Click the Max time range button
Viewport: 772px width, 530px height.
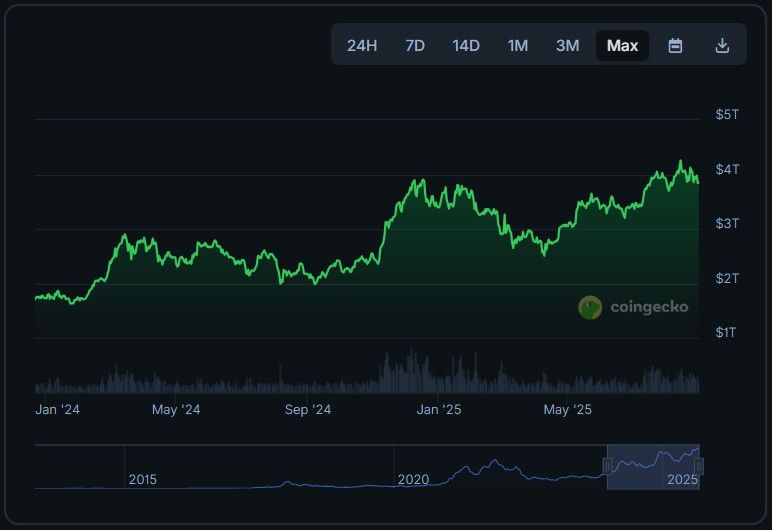[x=622, y=45]
